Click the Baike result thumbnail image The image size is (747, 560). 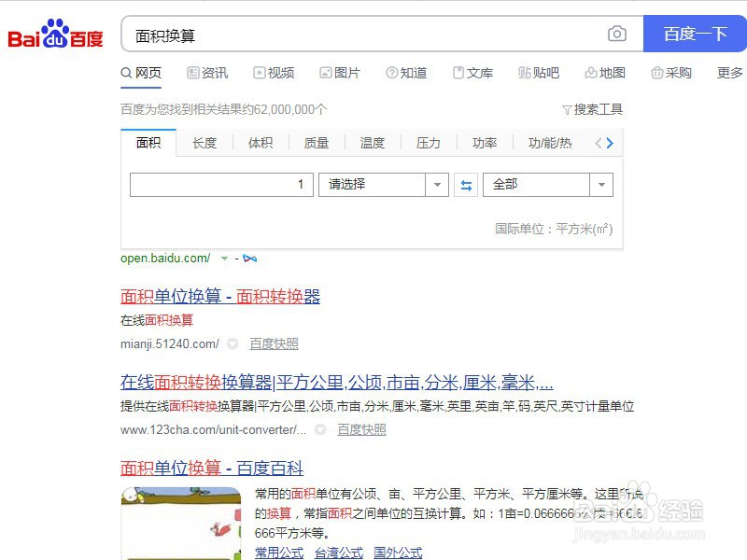(x=181, y=523)
